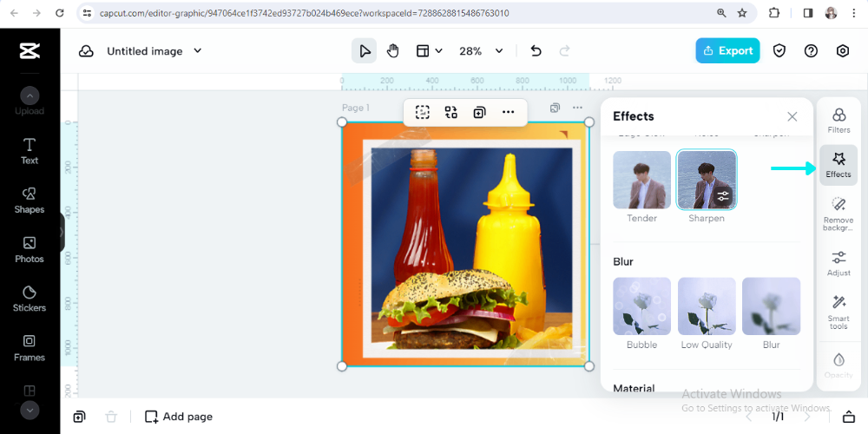The image size is (868, 434).
Task: Click the bottom-right pages panel icon
Action: tap(848, 417)
